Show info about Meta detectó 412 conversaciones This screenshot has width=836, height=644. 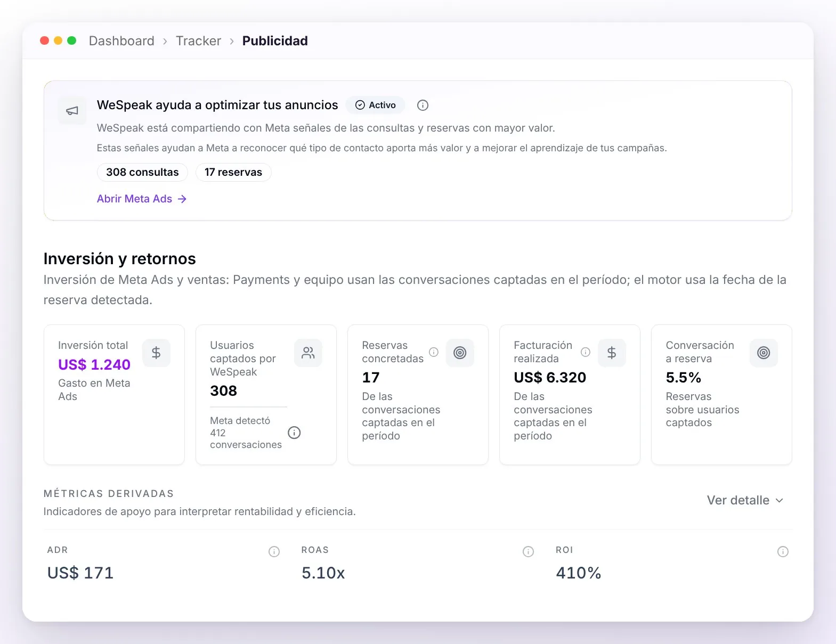294,433
